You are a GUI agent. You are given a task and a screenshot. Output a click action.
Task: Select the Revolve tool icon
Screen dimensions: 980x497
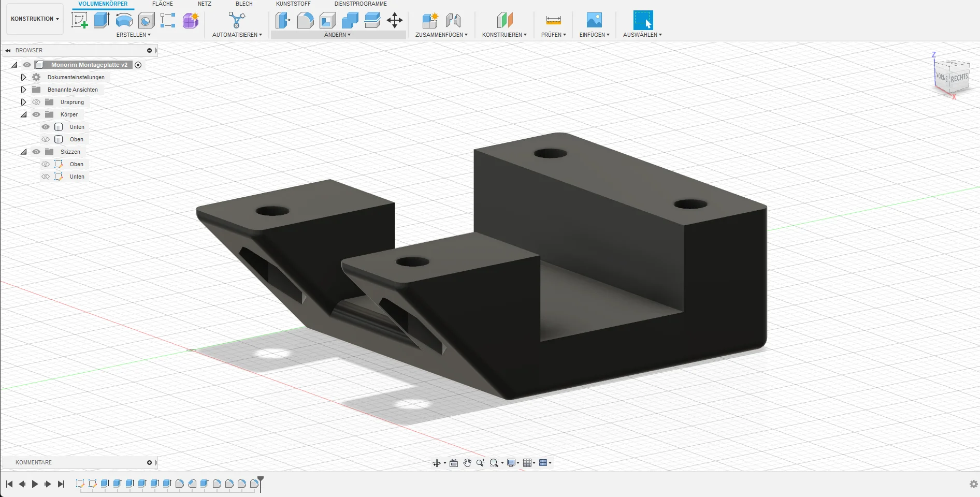124,20
